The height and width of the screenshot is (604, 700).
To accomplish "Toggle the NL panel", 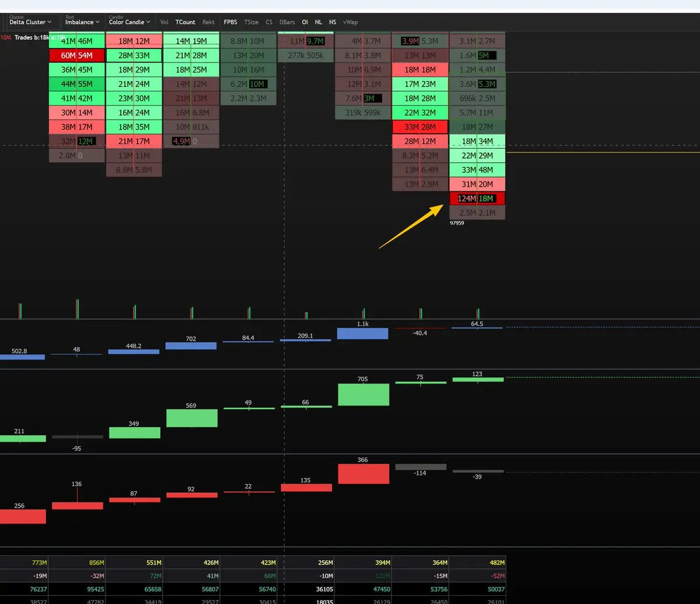I will [318, 22].
